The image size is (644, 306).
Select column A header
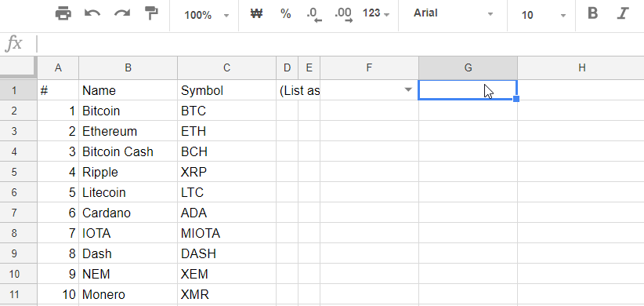click(58, 67)
